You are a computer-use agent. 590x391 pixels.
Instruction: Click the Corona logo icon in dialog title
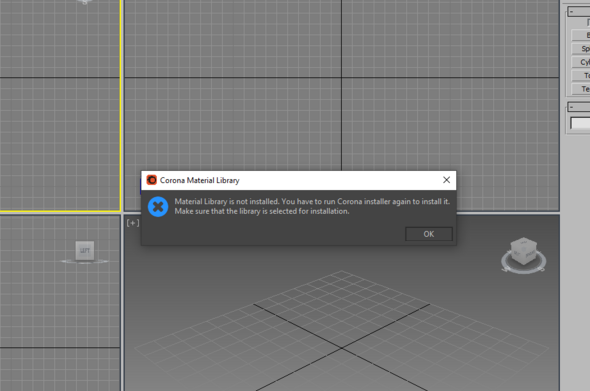(x=151, y=180)
